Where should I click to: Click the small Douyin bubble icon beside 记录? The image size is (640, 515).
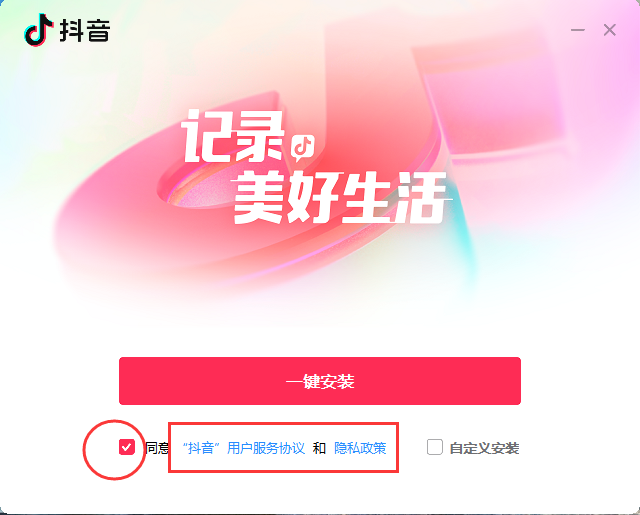pyautogui.click(x=303, y=146)
